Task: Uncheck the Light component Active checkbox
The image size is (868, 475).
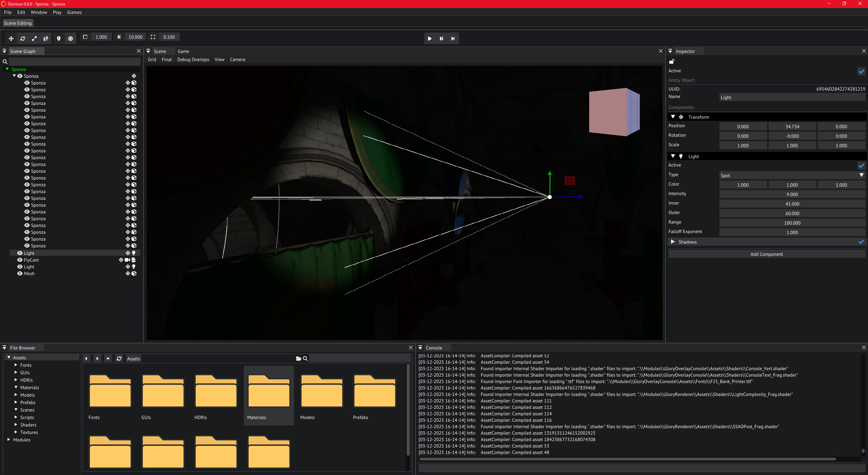Action: [x=861, y=166]
